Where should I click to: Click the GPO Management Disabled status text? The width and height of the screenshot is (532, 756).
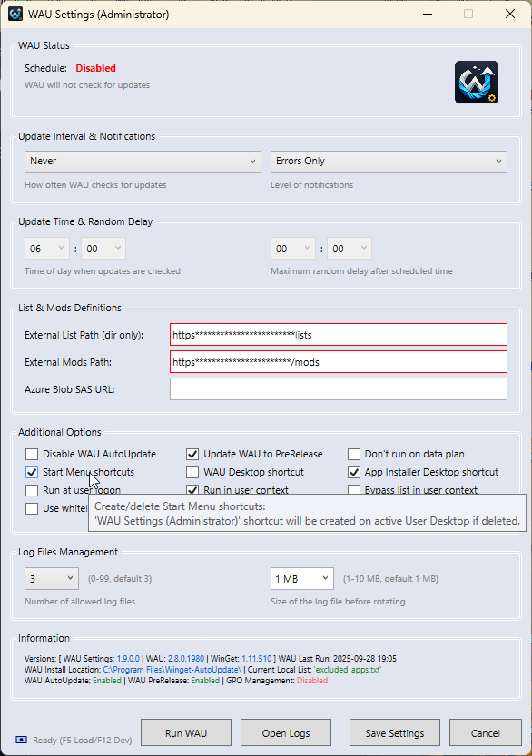[x=312, y=681]
